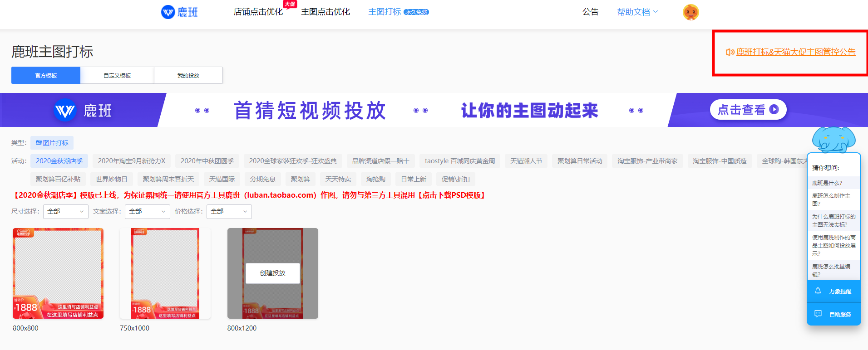This screenshot has width=868, height=350.
Task: Select 淘宝服饰-产业带商家 activity
Action: [x=647, y=161]
